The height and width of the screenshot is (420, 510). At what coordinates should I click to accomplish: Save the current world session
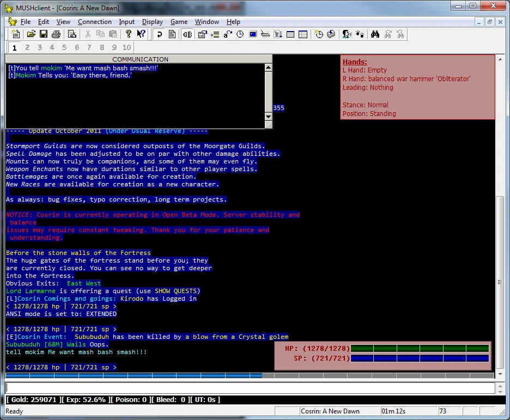pos(43,34)
